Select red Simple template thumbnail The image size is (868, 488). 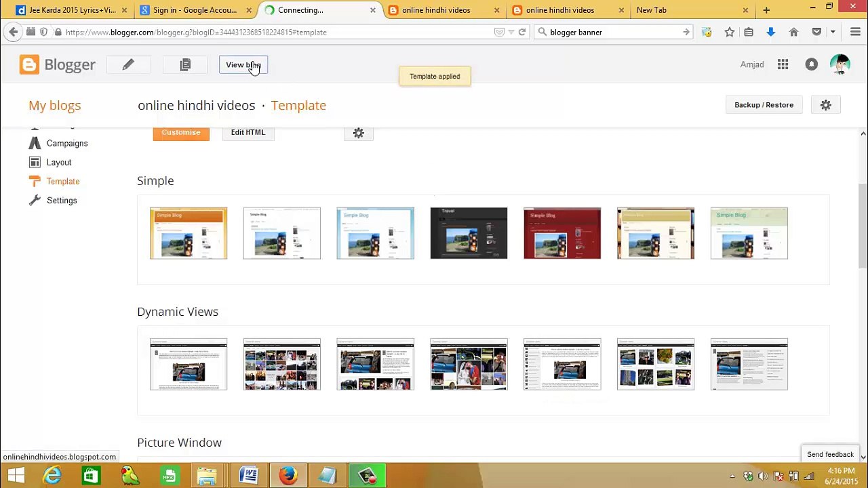click(x=562, y=233)
